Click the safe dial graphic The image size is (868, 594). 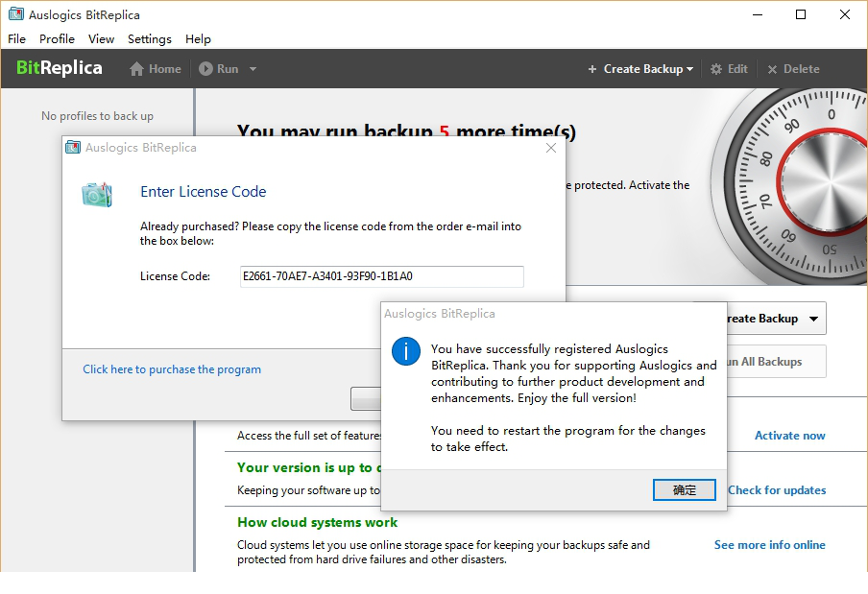(x=790, y=187)
